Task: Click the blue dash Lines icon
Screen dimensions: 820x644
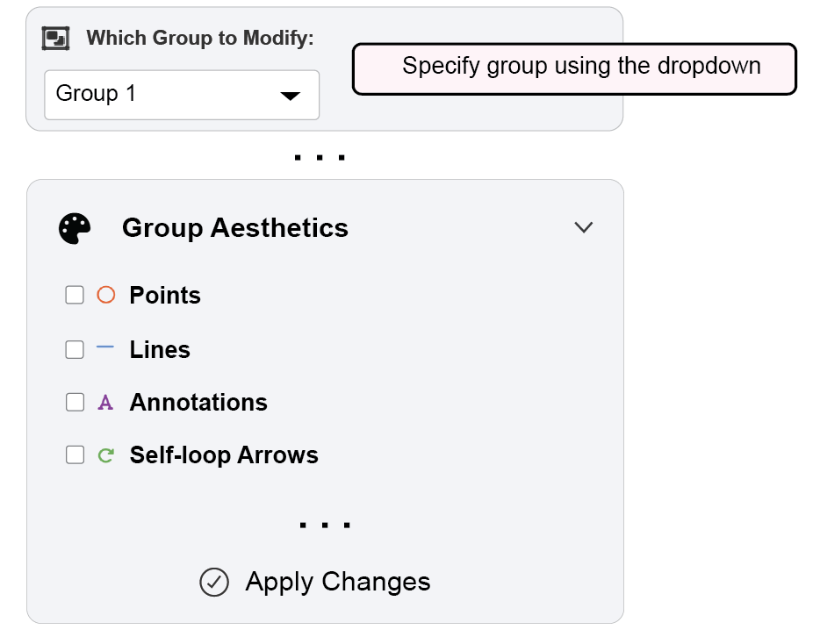Action: click(x=105, y=348)
